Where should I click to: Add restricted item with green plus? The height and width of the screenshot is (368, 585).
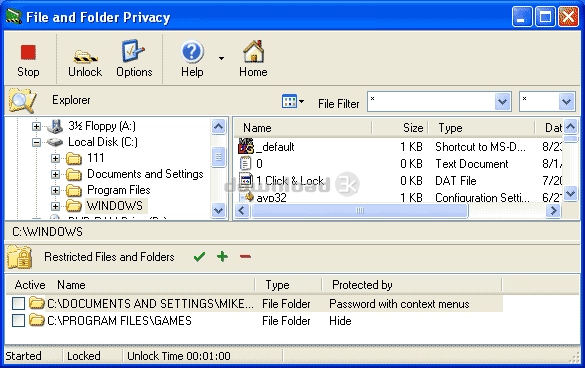[222, 256]
